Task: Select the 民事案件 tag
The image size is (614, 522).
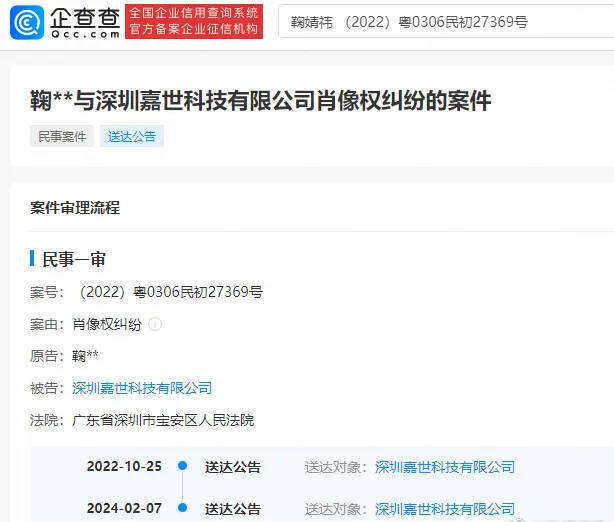Action: [62, 136]
